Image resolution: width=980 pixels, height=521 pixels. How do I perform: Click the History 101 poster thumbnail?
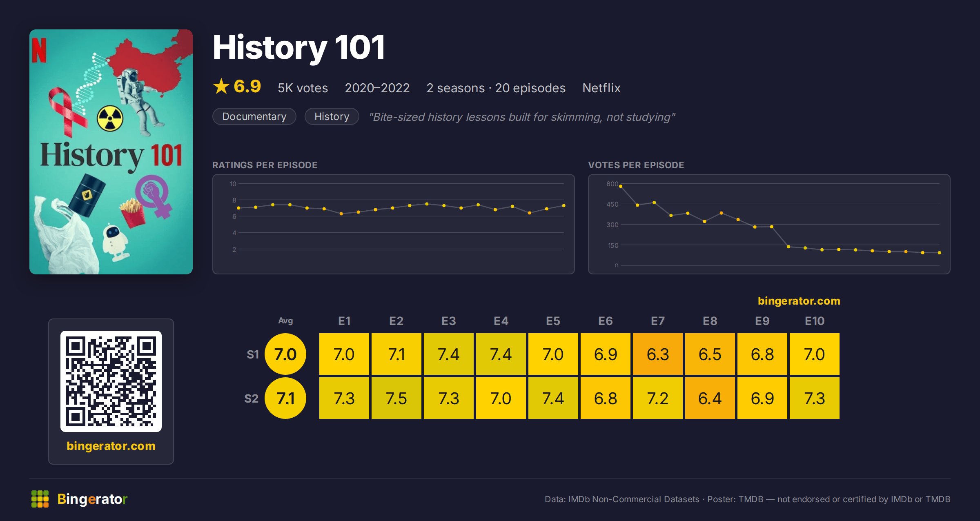coord(111,152)
